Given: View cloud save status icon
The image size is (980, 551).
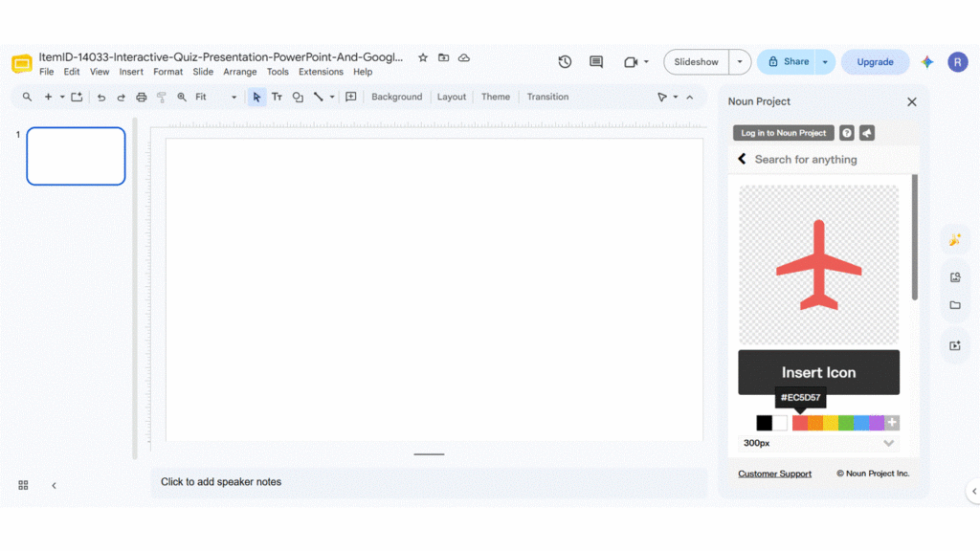Looking at the screenshot, I should coord(464,57).
